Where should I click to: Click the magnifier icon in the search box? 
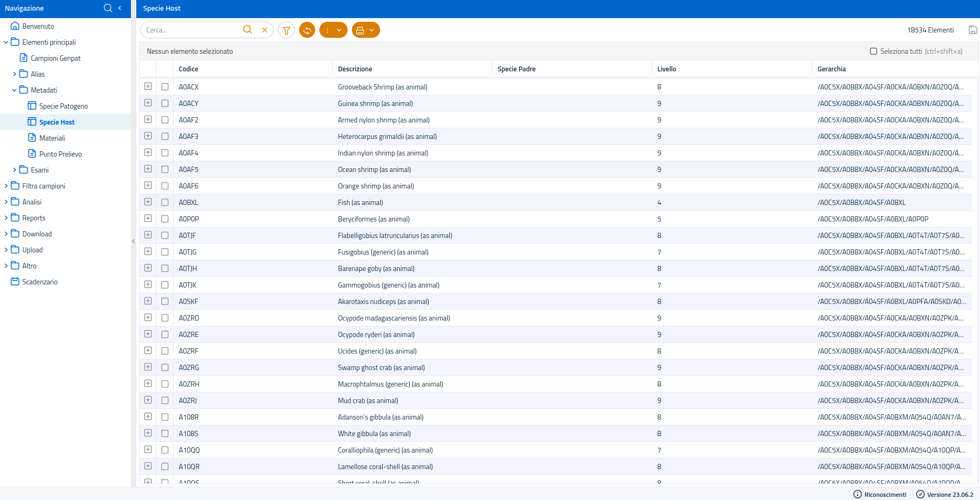(248, 30)
